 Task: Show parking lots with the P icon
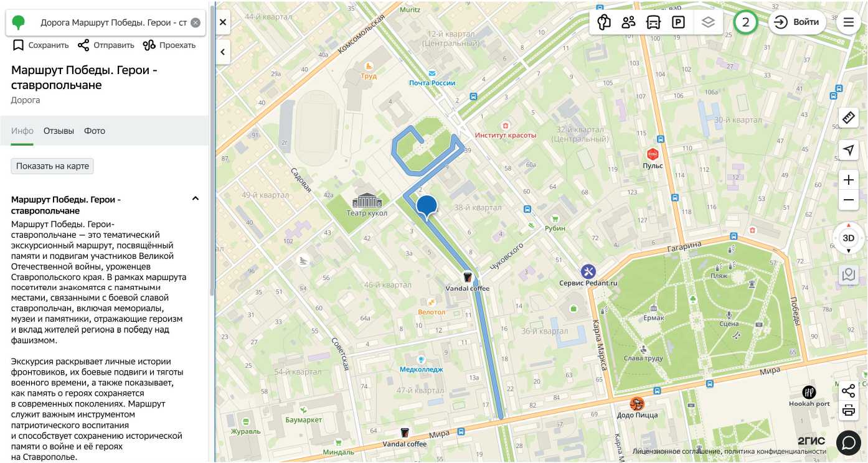679,22
